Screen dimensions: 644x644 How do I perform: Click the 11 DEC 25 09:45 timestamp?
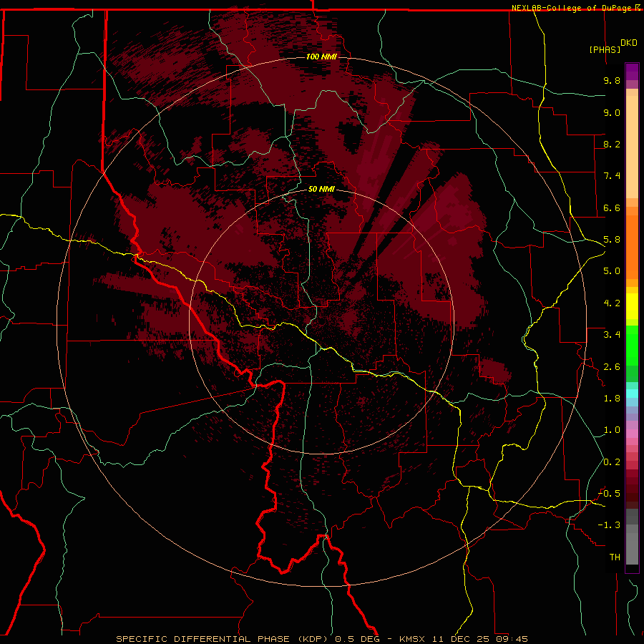[x=479, y=639]
